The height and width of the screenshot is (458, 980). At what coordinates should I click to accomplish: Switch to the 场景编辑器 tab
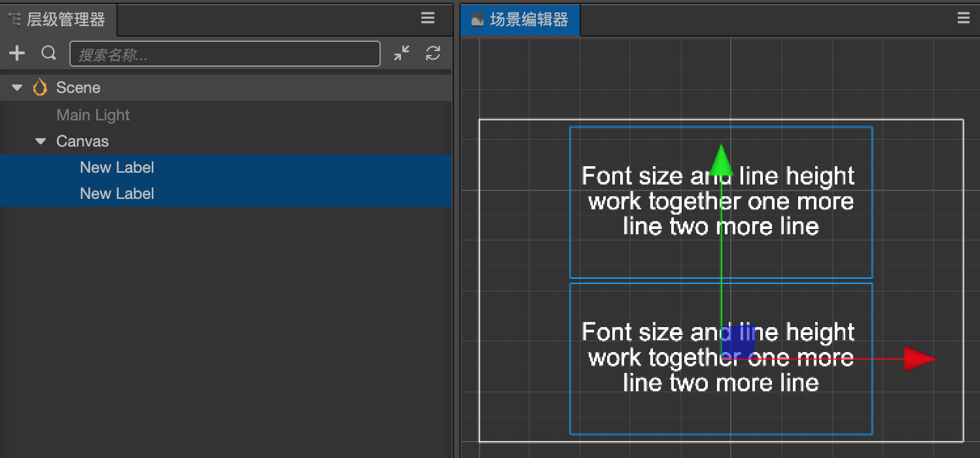pyautogui.click(x=520, y=20)
